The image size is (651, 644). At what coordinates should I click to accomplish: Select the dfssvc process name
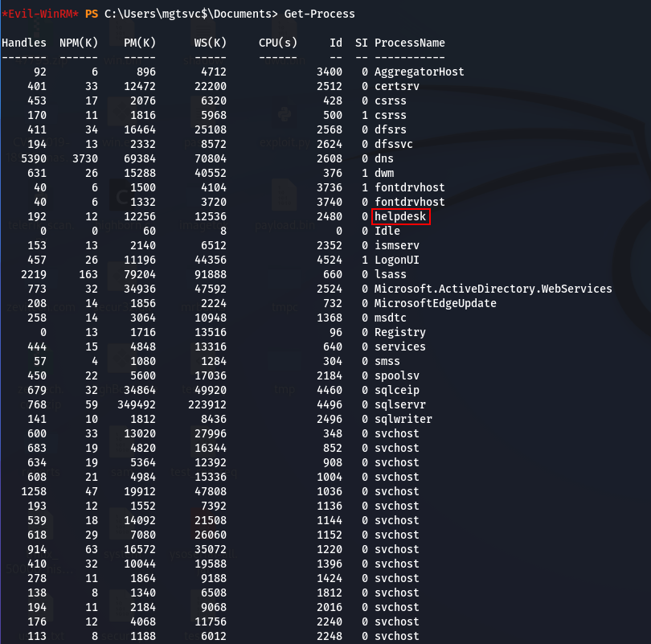(x=393, y=144)
